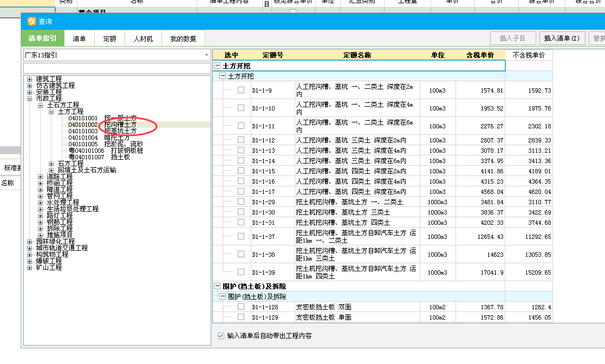
Task: Check the box for D1-1-11
Action: click(x=241, y=126)
